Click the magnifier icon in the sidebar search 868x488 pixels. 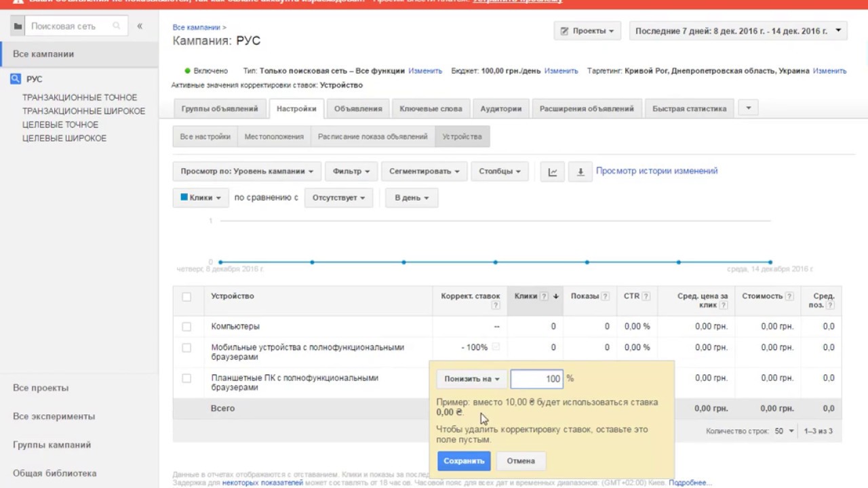pos(117,26)
